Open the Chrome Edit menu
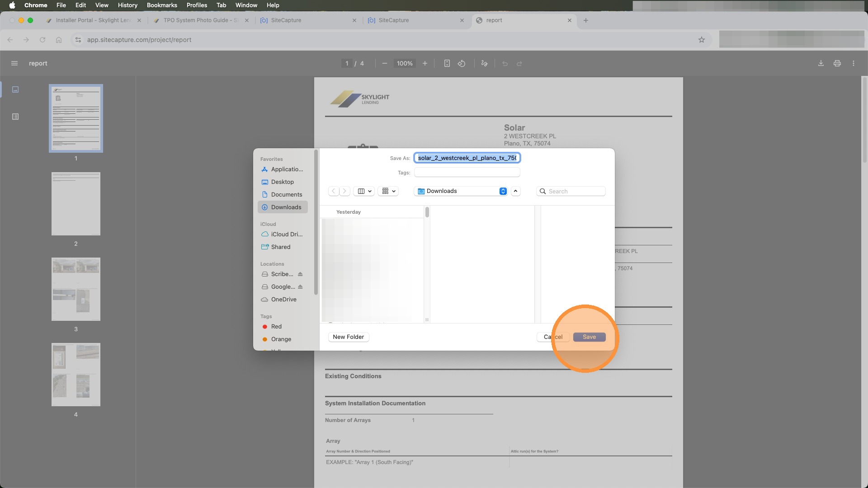The image size is (868, 488). (x=80, y=5)
